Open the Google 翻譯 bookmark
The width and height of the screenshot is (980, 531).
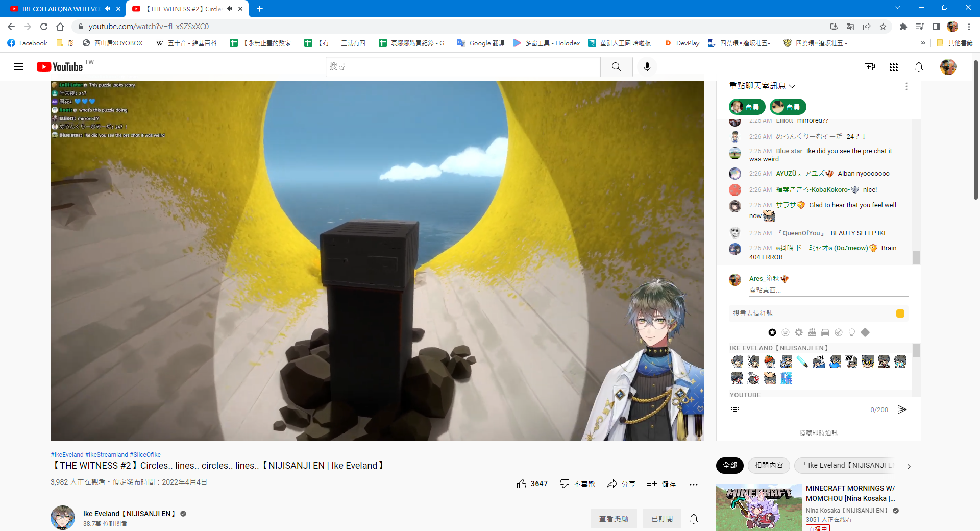click(481, 43)
